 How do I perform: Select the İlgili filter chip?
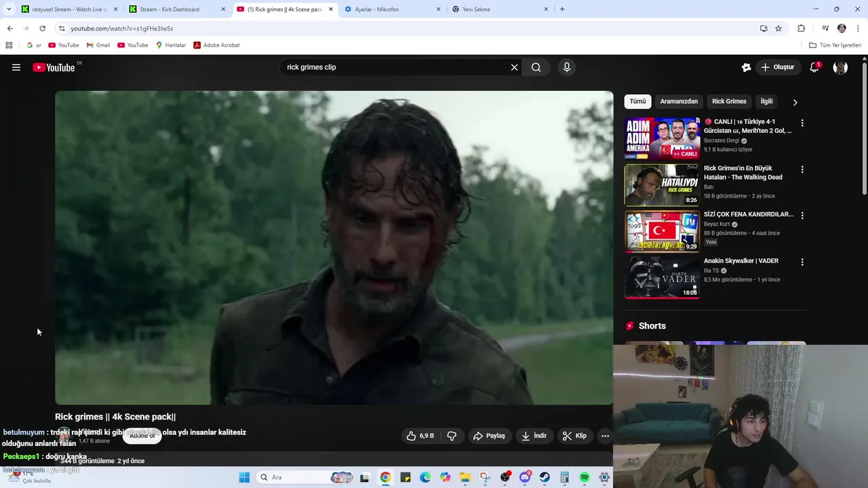tap(766, 102)
